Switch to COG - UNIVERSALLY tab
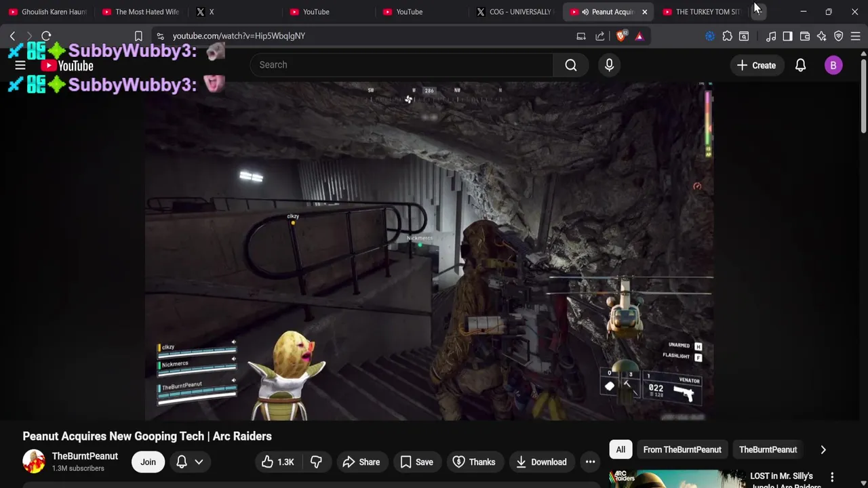 click(x=516, y=12)
